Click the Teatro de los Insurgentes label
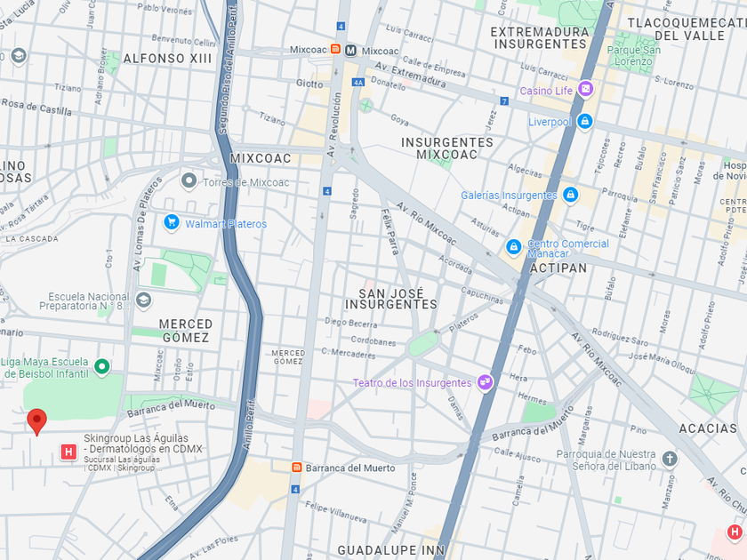The height and width of the screenshot is (560, 747). pos(412,383)
